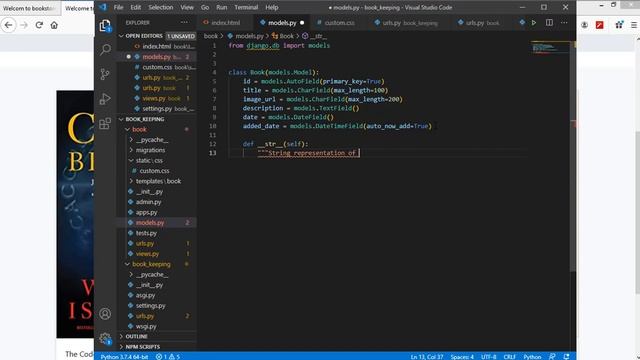Open the browser account profile icon
The image size is (640, 360).
point(584,25)
